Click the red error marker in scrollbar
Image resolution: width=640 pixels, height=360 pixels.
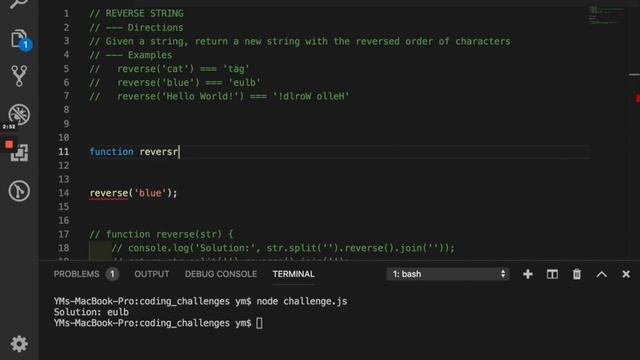(x=637, y=98)
